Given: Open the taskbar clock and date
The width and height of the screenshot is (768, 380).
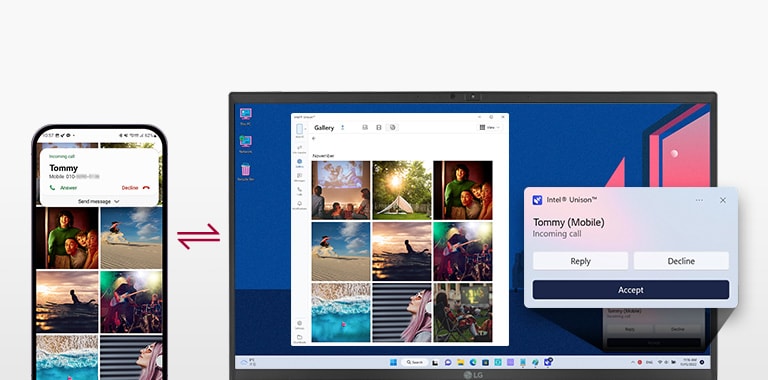Looking at the screenshot, I should (x=688, y=362).
